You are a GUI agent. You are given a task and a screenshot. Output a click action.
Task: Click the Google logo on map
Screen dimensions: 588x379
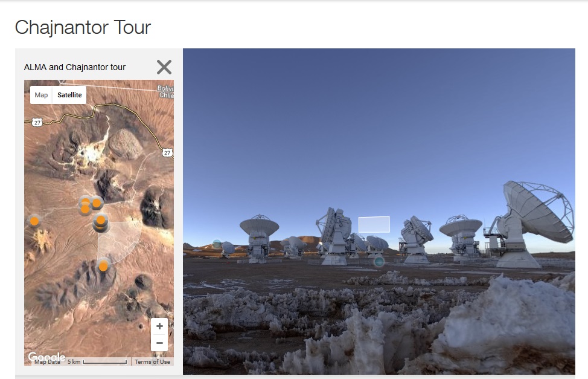(46, 357)
